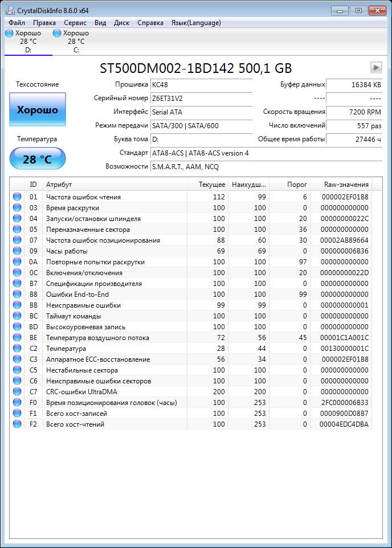Image resolution: width=392 pixels, height=548 pixels.
Task: Select the CRC-ошибки UltraDMA row
Action: [x=190, y=392]
